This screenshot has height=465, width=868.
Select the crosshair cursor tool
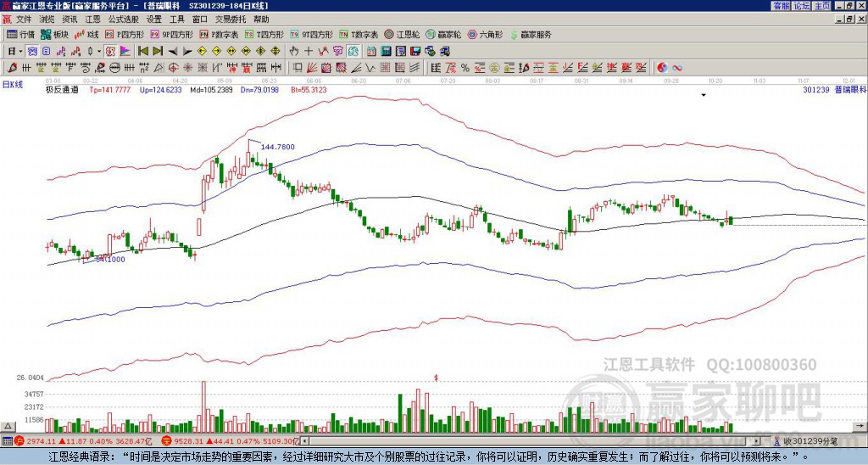pyautogui.click(x=309, y=51)
